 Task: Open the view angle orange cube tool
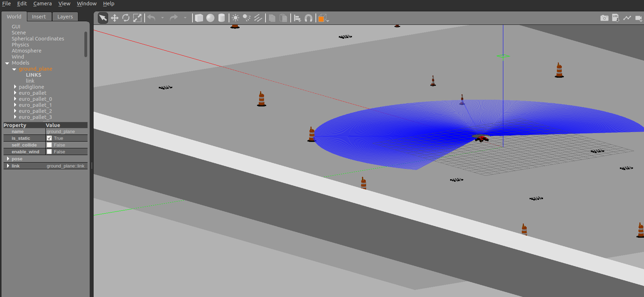click(323, 18)
